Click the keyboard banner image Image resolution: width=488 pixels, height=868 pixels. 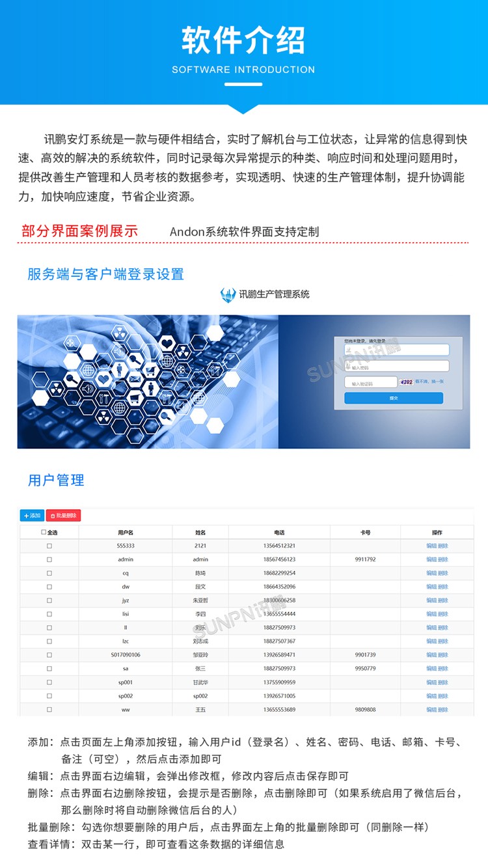[148, 382]
